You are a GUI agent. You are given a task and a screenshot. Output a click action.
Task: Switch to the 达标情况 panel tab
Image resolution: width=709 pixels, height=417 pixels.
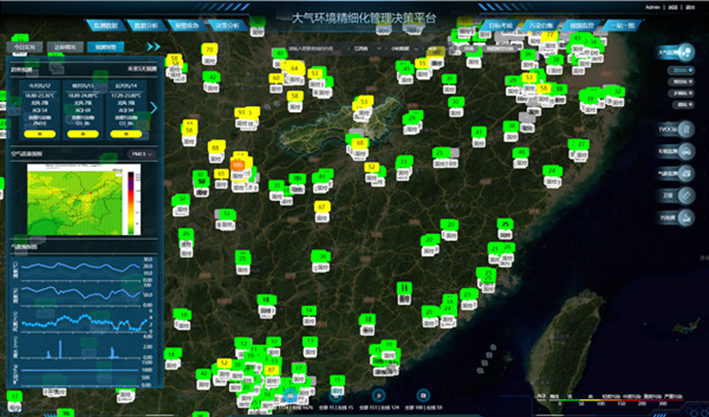(x=65, y=47)
